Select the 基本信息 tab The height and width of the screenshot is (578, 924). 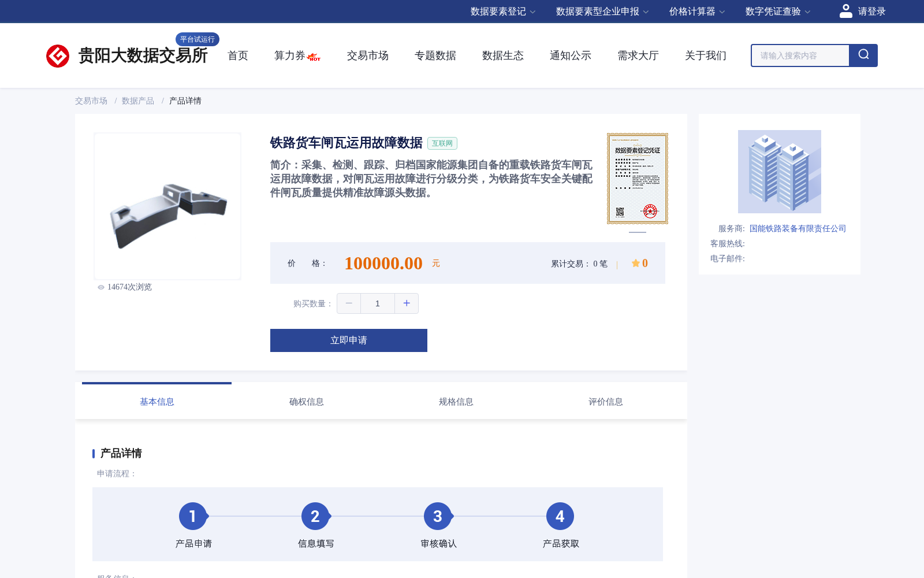[x=157, y=402]
